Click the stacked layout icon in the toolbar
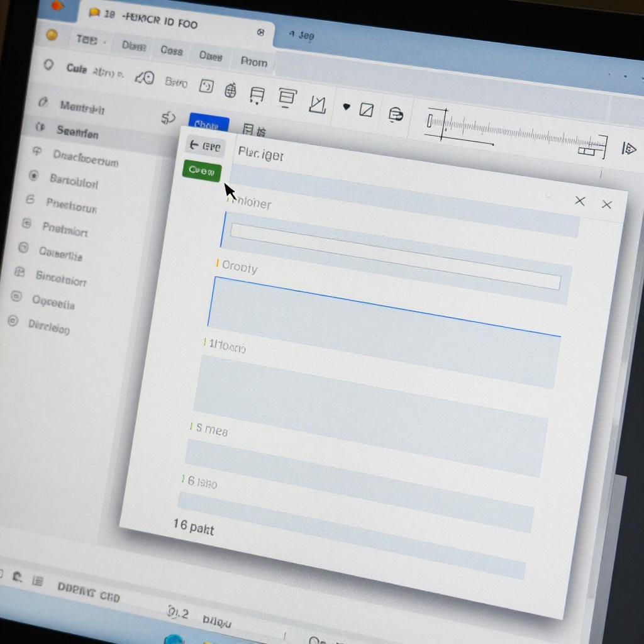644x644 pixels. coord(287,97)
